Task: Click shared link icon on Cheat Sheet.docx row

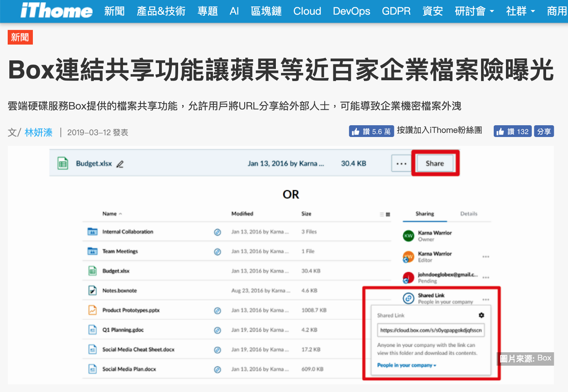Action: (217, 350)
